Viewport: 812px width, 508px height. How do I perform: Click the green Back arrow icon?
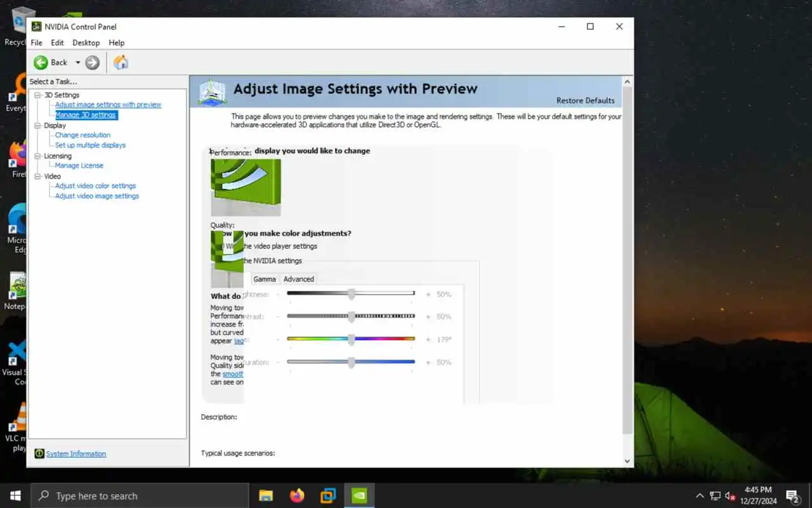click(x=41, y=62)
